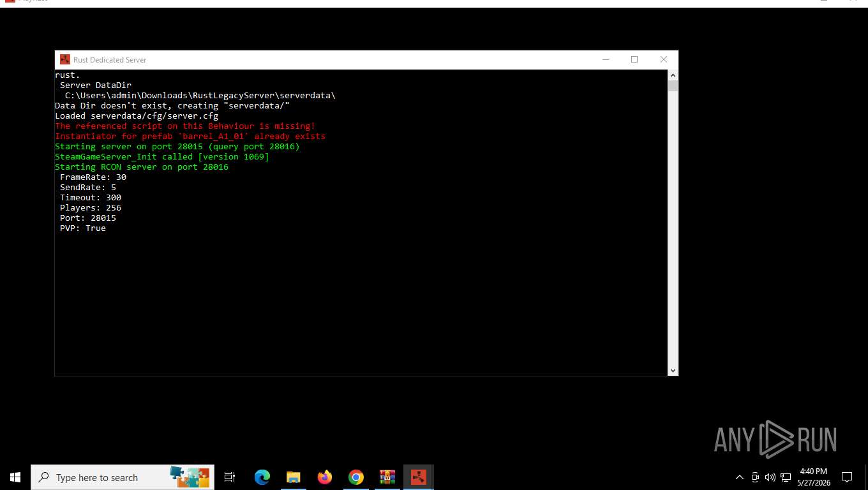Launch Firefox from the taskbar
The width and height of the screenshot is (868, 490).
coord(325,477)
